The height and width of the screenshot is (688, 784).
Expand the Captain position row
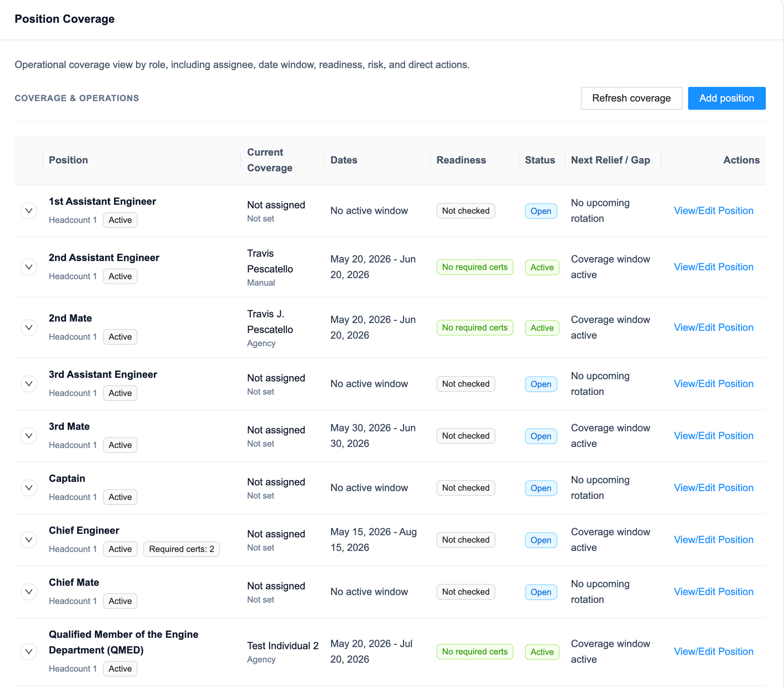29,488
